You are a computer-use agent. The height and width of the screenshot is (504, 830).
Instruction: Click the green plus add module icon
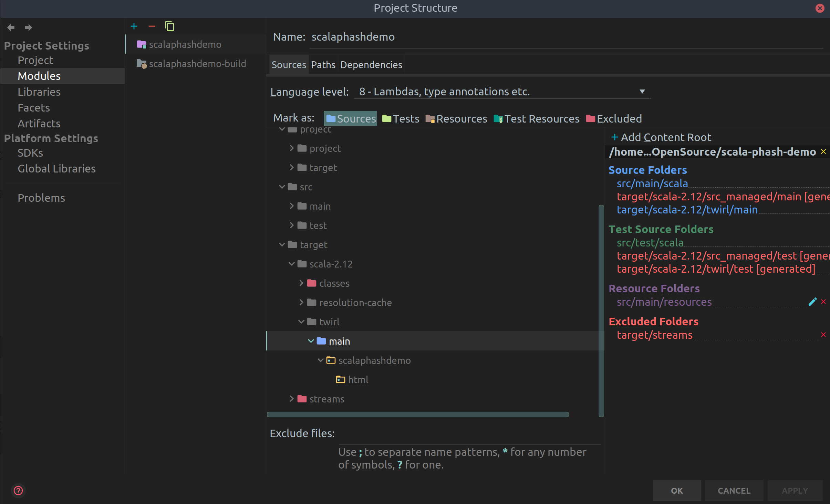click(x=134, y=27)
